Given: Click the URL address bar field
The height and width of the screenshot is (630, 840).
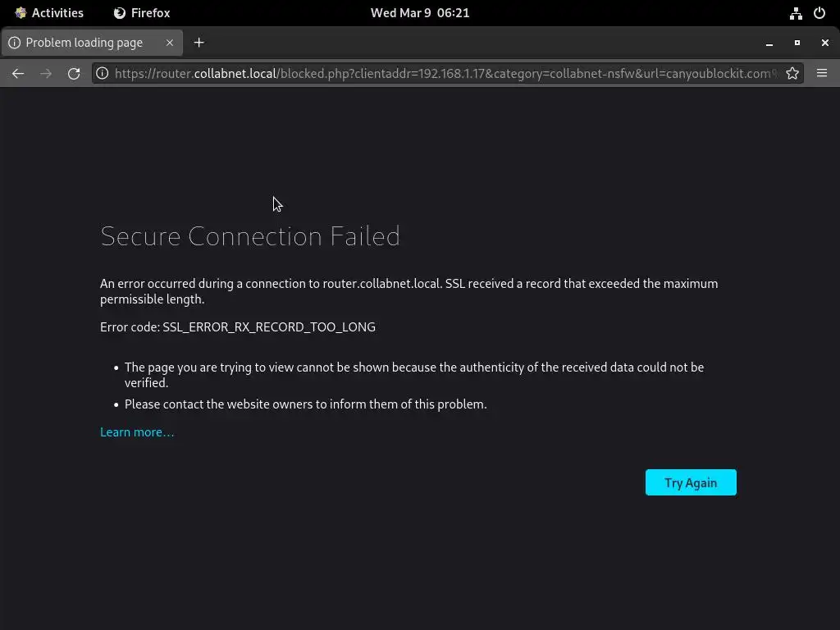Looking at the screenshot, I should (443, 73).
